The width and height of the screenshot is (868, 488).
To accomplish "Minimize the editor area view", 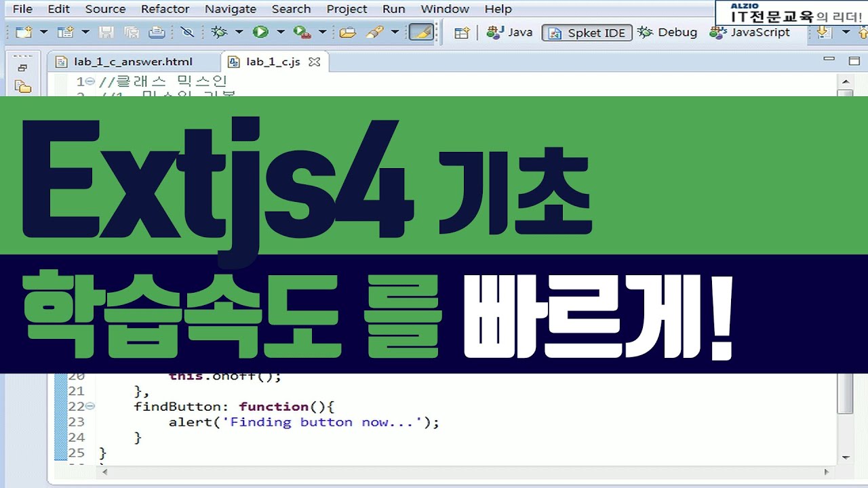I will 829,60.
